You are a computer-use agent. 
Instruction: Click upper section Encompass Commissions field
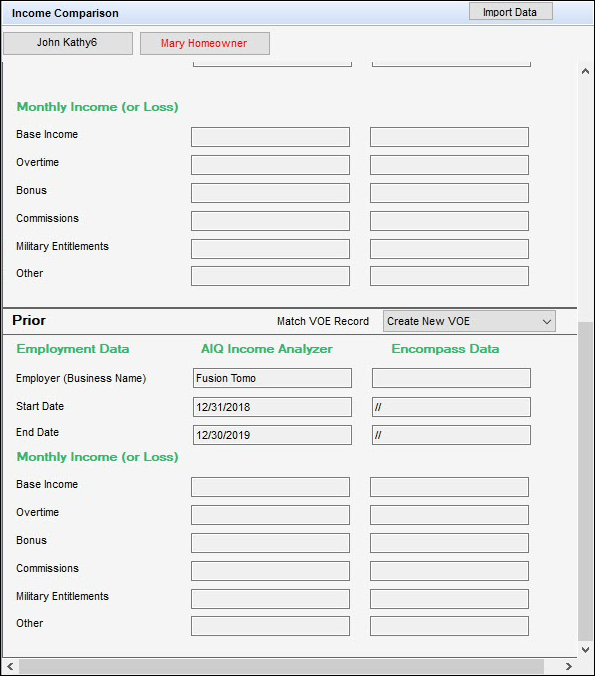(449, 221)
